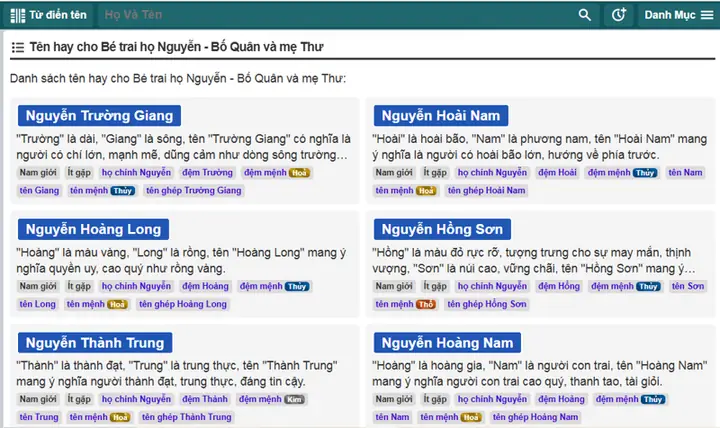This screenshot has width=720, height=428.
Task: Click the search magnifier icon in header
Action: (585, 15)
